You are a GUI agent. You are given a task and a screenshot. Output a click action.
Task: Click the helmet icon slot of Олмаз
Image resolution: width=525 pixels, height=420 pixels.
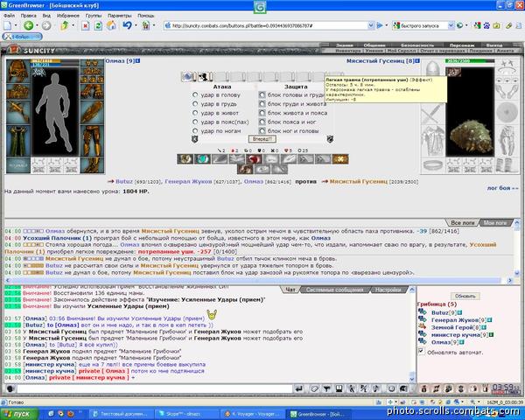coord(18,71)
